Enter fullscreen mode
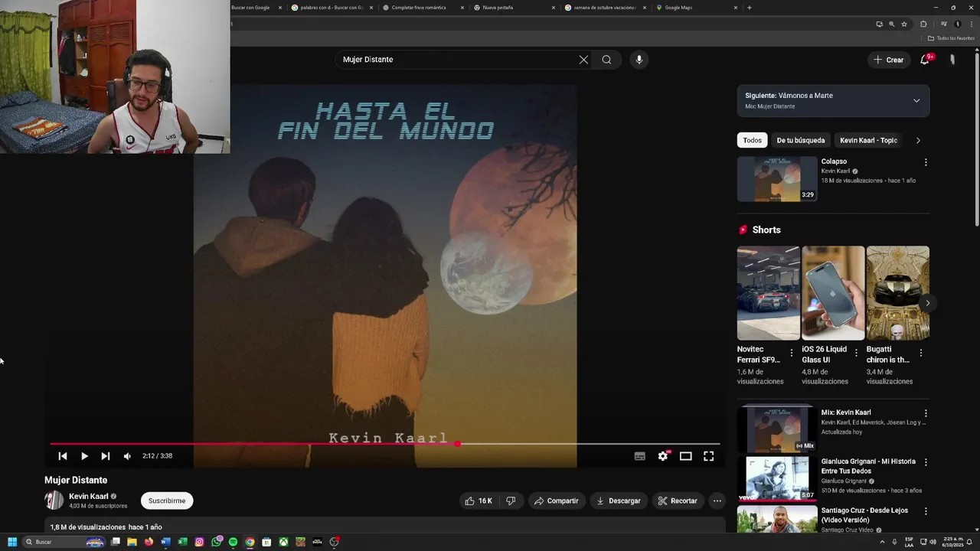 [709, 456]
